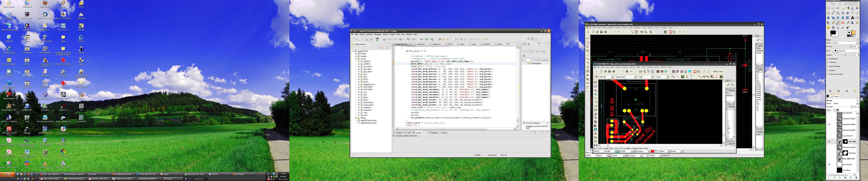Click the Find field in Eclipse task list

(527, 60)
